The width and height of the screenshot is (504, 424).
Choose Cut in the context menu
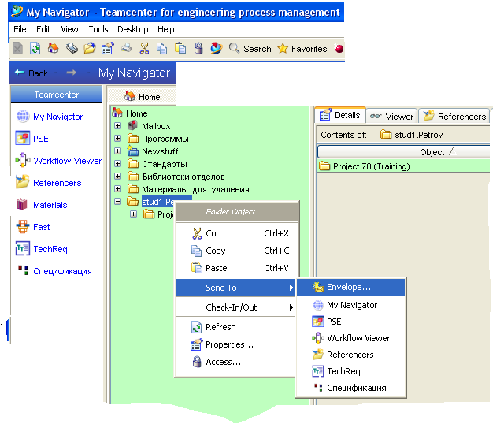point(235,233)
